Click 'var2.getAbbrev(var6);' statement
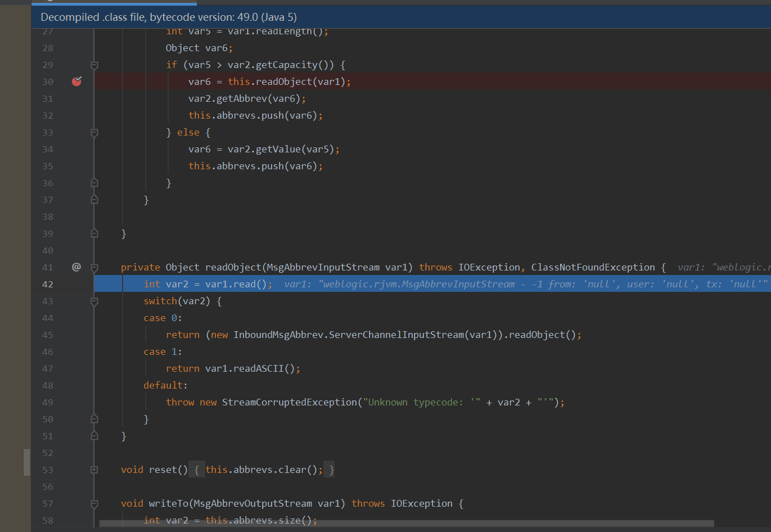The image size is (771, 532). (247, 99)
